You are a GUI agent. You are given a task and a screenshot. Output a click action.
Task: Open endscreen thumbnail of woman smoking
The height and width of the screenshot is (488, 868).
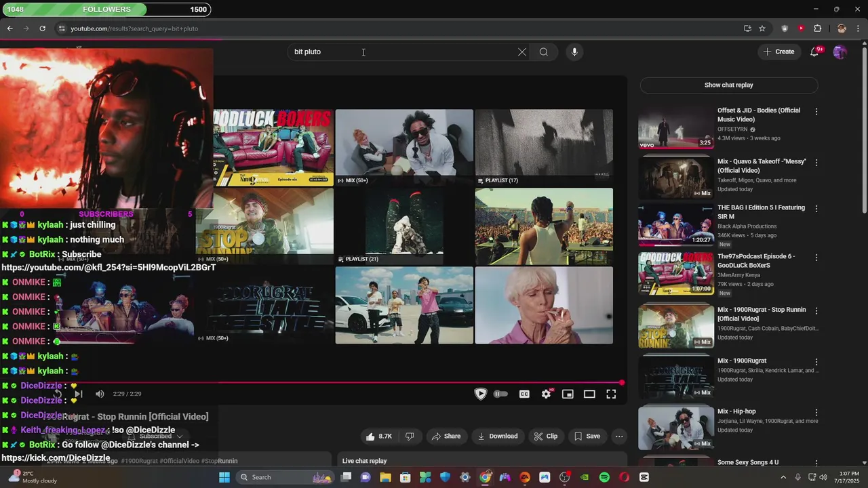coord(544,305)
